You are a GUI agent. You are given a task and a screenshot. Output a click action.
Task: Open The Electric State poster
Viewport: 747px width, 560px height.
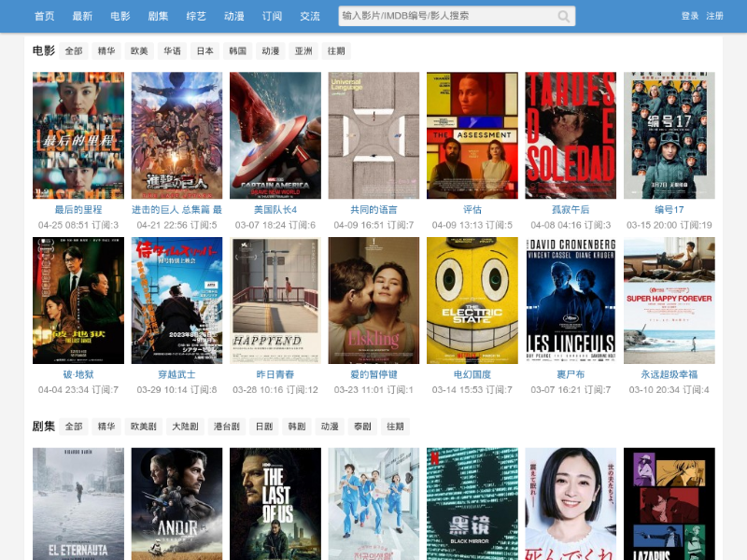pos(472,300)
